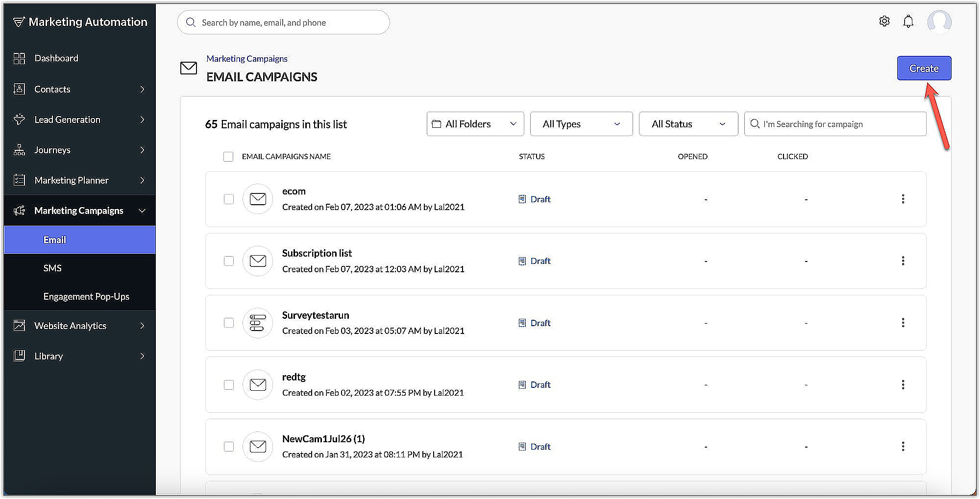The width and height of the screenshot is (980, 499).
Task: Open more options for Subscription list
Action: tap(903, 261)
